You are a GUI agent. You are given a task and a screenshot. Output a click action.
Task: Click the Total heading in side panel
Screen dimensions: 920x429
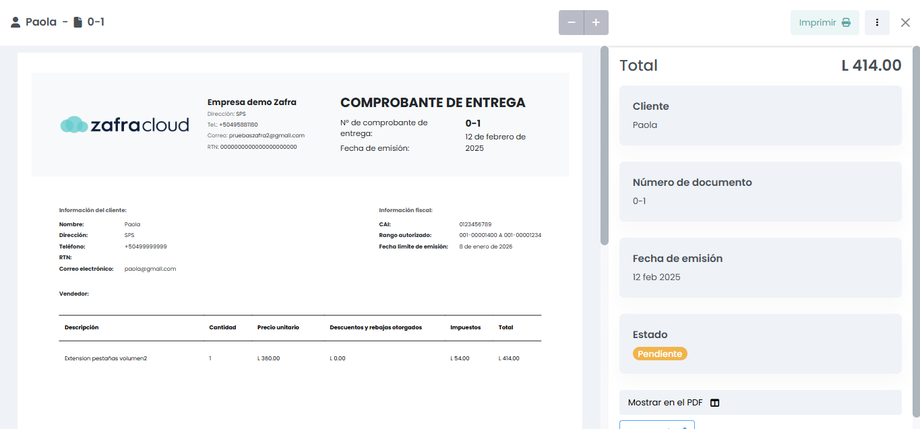[638, 66]
